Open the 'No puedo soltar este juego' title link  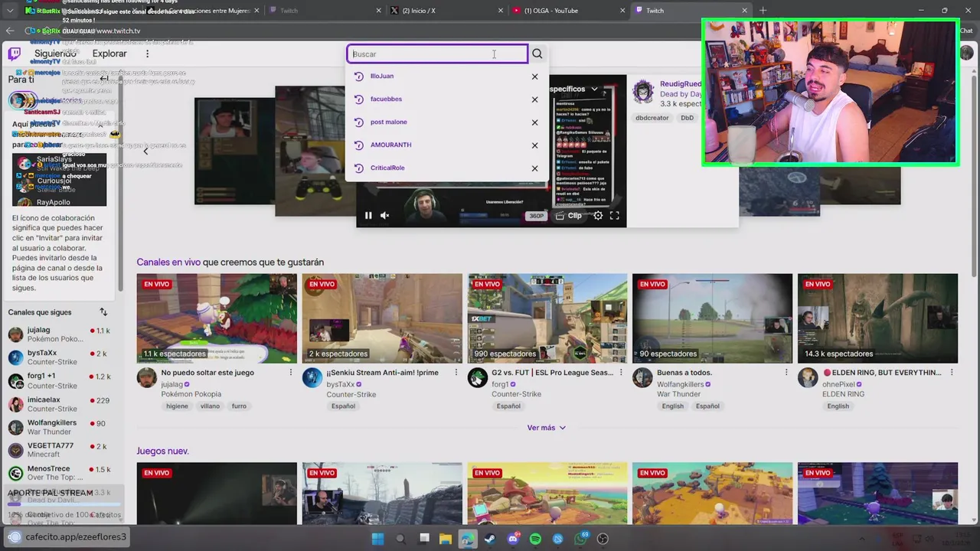pyautogui.click(x=207, y=373)
